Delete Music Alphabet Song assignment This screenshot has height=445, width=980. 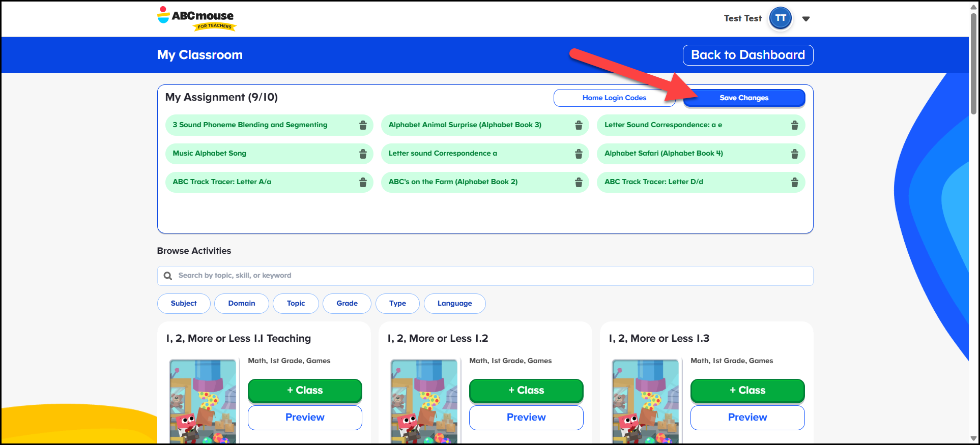click(x=363, y=154)
